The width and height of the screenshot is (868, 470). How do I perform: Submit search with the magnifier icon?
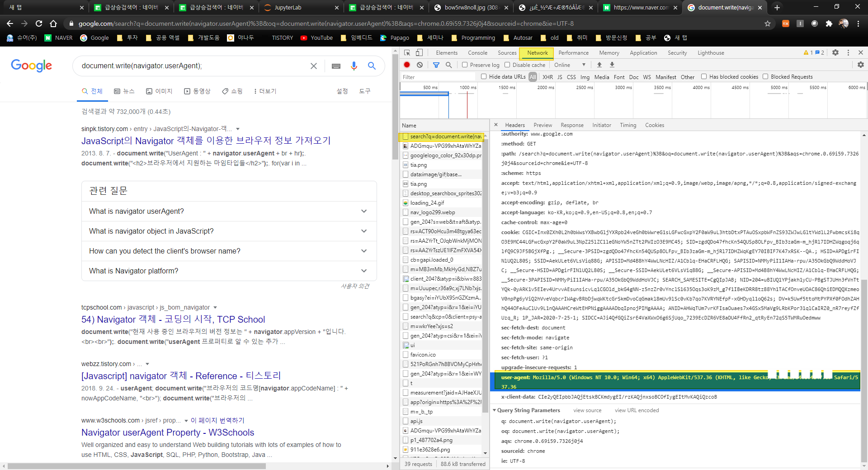pyautogui.click(x=372, y=66)
